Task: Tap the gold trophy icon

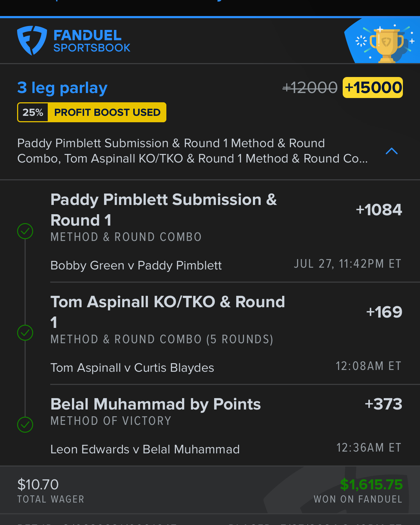Action: tap(387, 45)
